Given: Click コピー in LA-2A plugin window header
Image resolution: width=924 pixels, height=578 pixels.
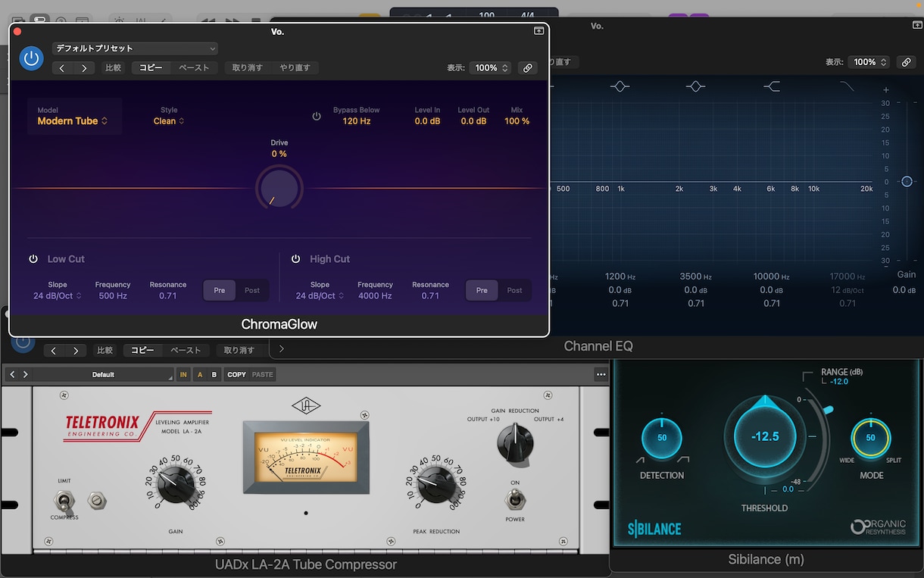Looking at the screenshot, I should 142,351.
